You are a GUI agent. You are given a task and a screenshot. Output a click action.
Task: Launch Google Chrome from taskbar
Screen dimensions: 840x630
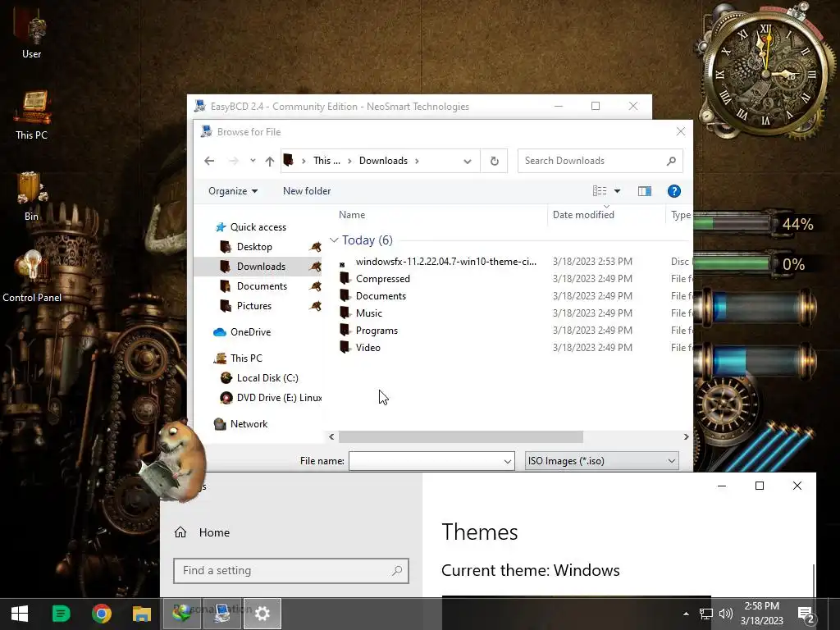coord(101,614)
